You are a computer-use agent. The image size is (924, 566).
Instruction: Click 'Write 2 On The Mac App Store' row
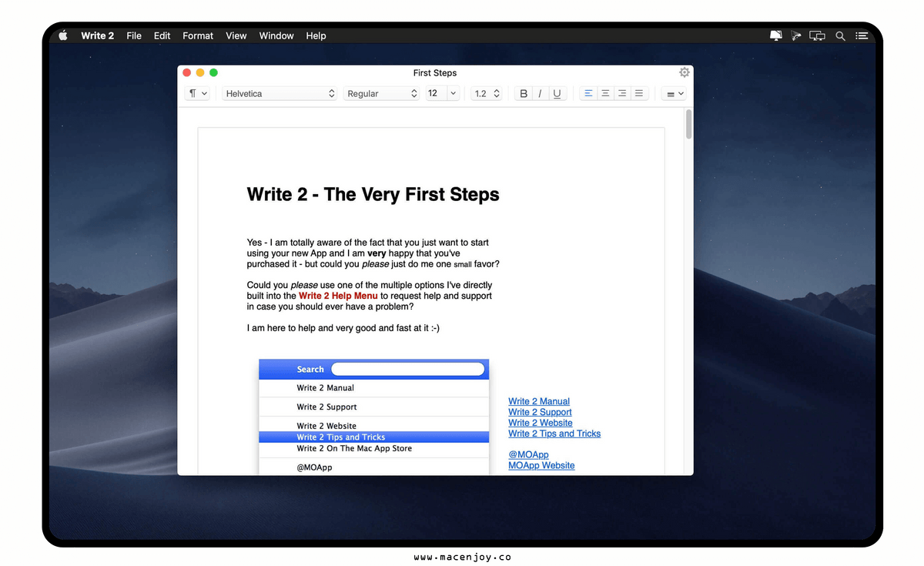pos(373,448)
